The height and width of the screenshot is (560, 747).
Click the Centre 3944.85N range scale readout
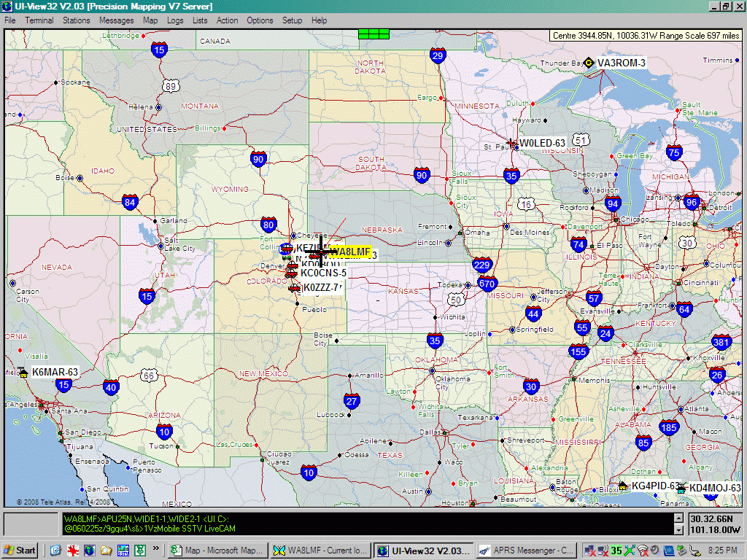coord(646,36)
